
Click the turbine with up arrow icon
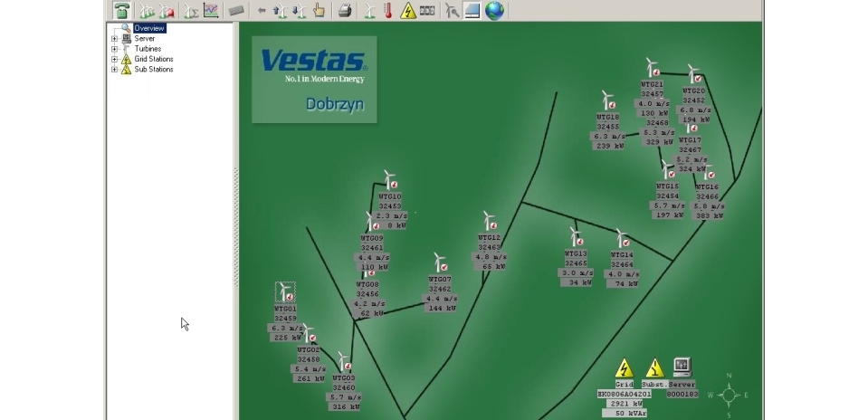[x=281, y=11]
